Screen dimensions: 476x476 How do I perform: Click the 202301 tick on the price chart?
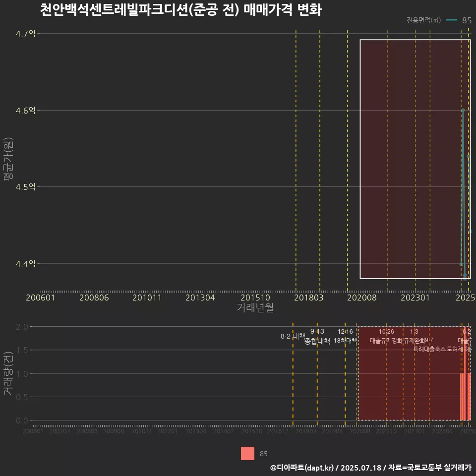click(x=416, y=297)
